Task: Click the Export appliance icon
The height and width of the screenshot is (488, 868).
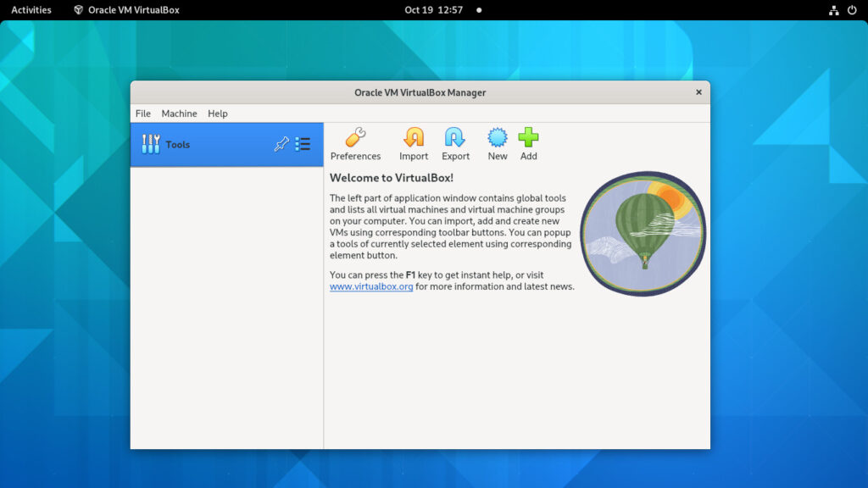Action: [x=455, y=138]
